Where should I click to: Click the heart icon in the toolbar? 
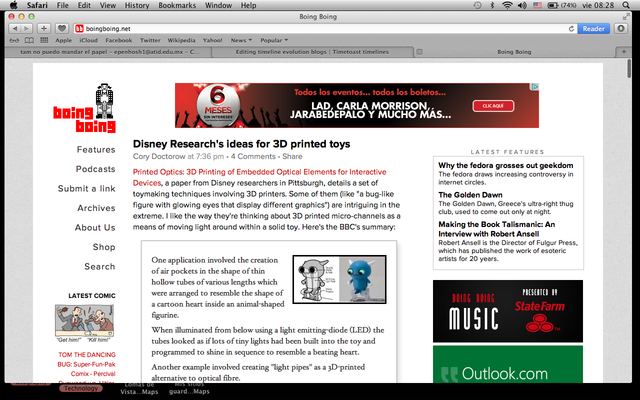[62, 29]
